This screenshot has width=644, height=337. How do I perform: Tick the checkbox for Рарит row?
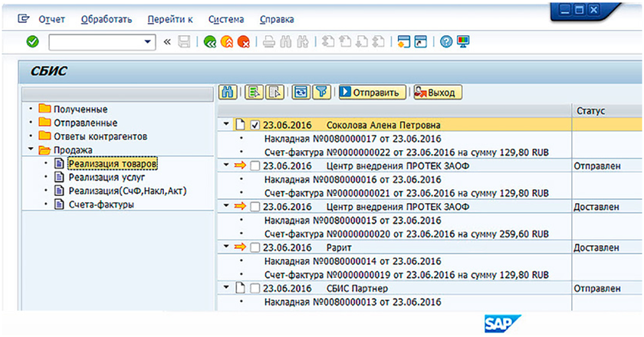[255, 247]
